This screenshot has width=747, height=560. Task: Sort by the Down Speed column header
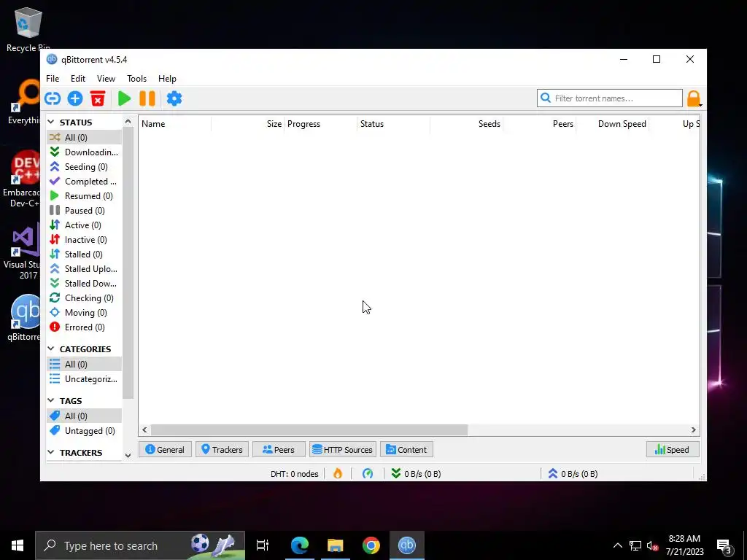[613, 124]
